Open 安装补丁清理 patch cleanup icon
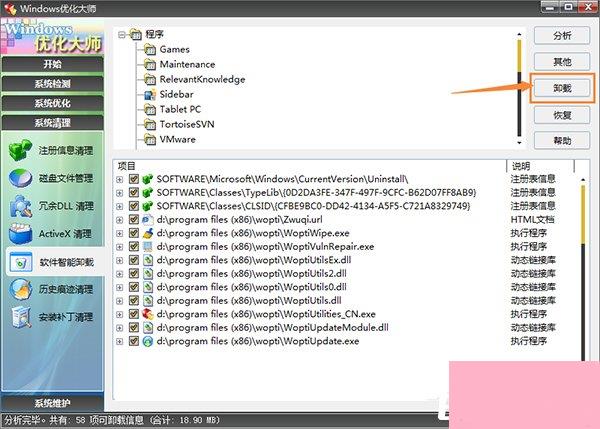The height and width of the screenshot is (429, 600). coord(21,317)
